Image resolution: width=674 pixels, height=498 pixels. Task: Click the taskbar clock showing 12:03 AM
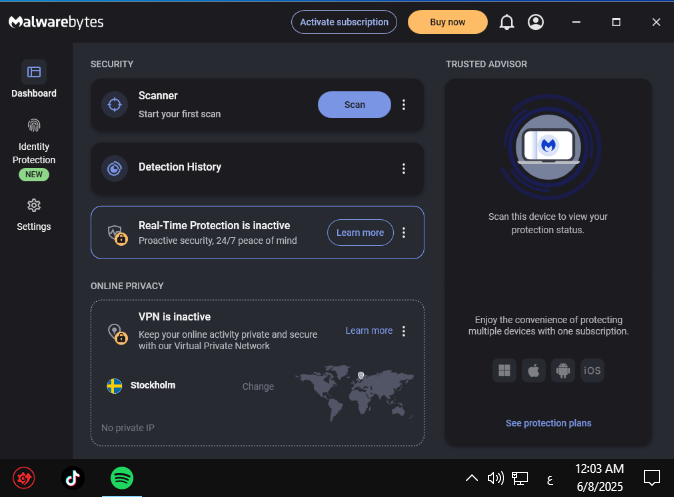pyautogui.click(x=599, y=477)
